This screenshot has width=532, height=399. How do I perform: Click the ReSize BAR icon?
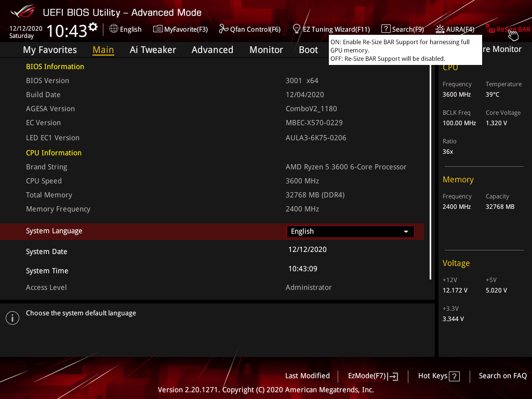(490, 29)
